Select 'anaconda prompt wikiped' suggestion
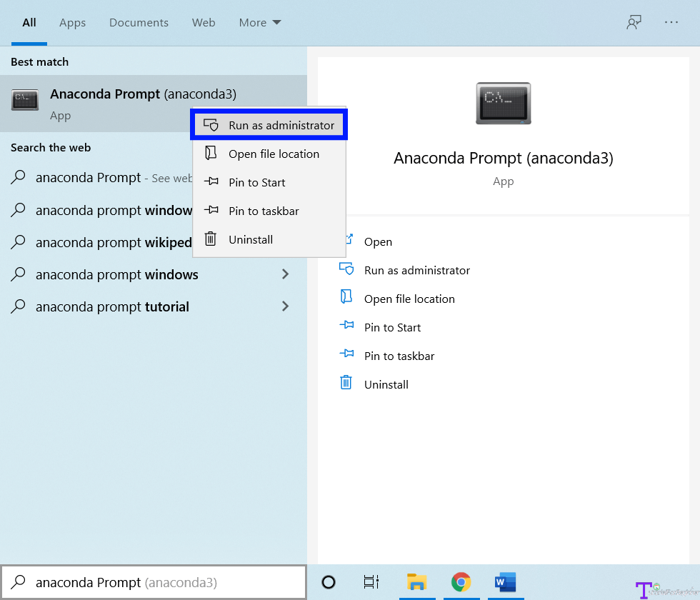700x600 pixels. coord(96,242)
